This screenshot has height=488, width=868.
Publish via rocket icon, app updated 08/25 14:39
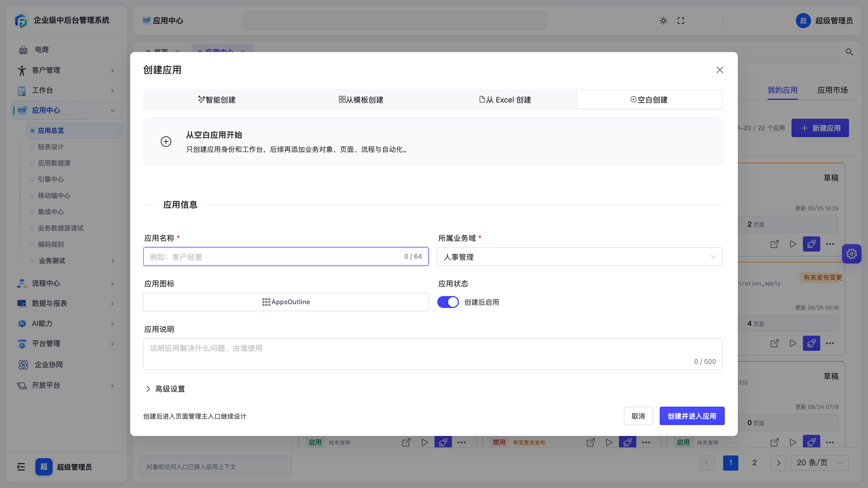click(x=811, y=244)
